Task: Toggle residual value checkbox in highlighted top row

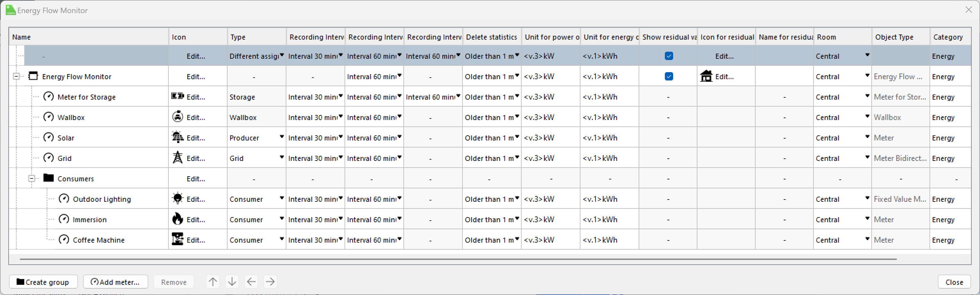Action: tap(669, 56)
